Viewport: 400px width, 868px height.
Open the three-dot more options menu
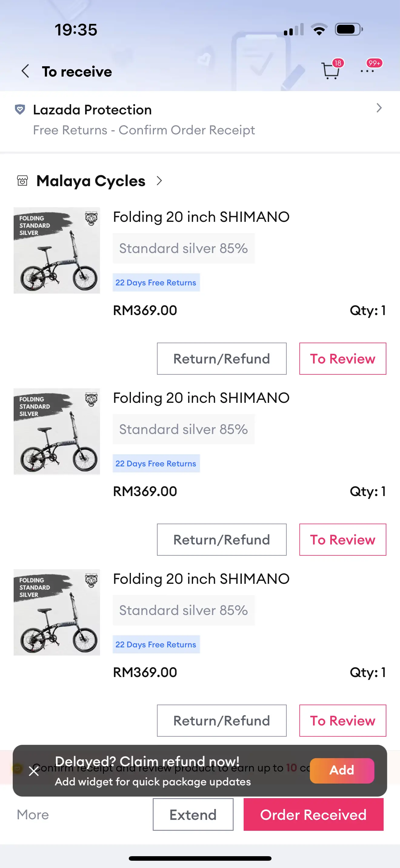coord(367,71)
